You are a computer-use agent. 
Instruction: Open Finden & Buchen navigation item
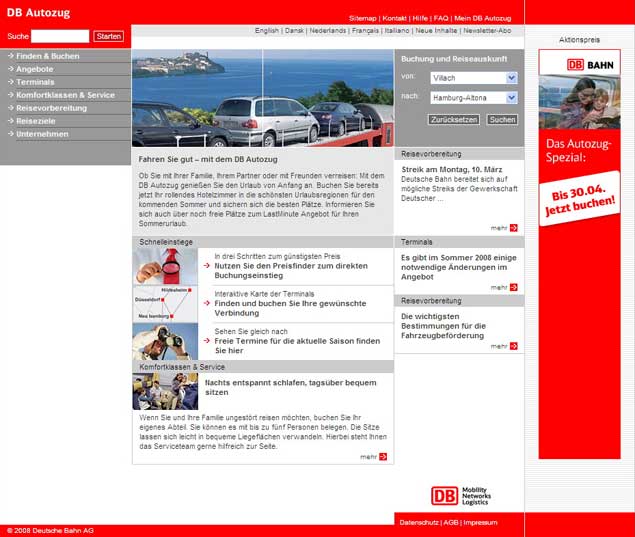[x=47, y=56]
